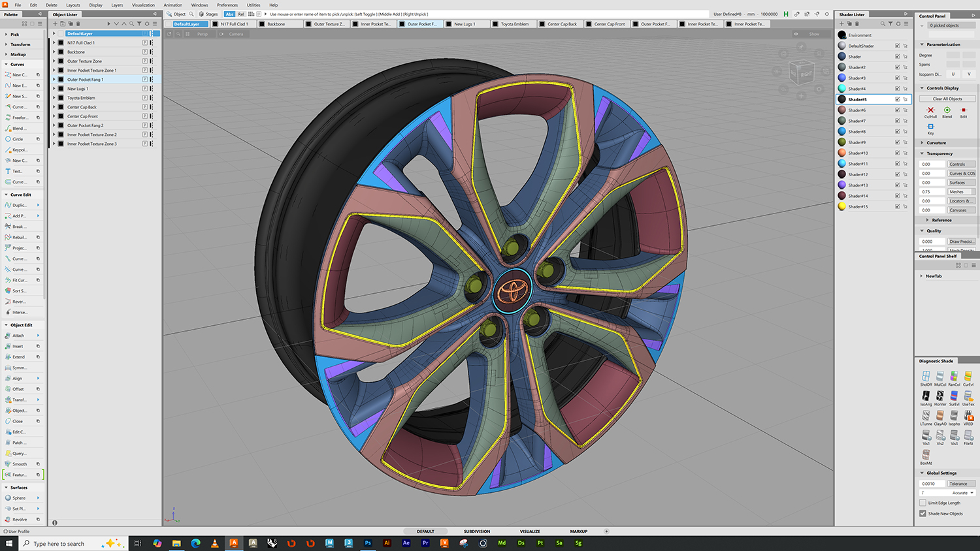
Task: Open the Visualization menu
Action: pyautogui.click(x=143, y=5)
